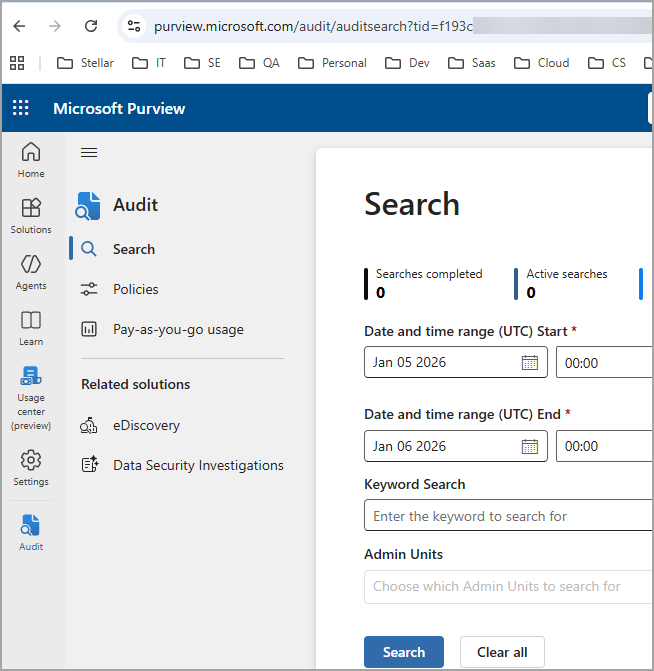Open Usage center (preview)
Image resolution: width=654 pixels, height=671 pixels.
[x=31, y=397]
